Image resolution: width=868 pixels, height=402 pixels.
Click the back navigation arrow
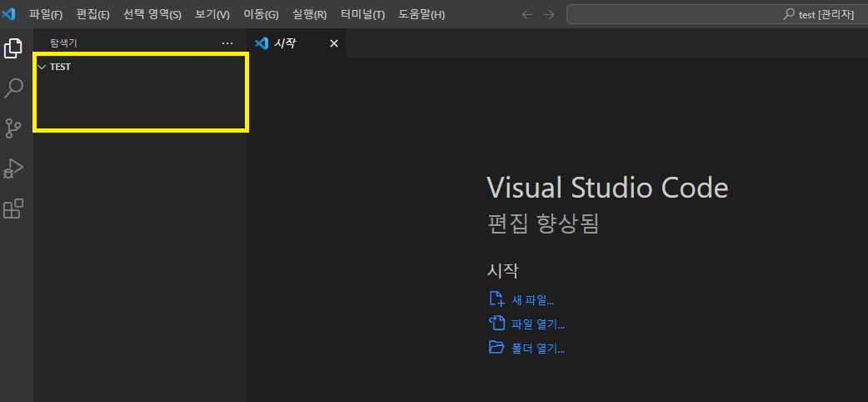pyautogui.click(x=527, y=15)
